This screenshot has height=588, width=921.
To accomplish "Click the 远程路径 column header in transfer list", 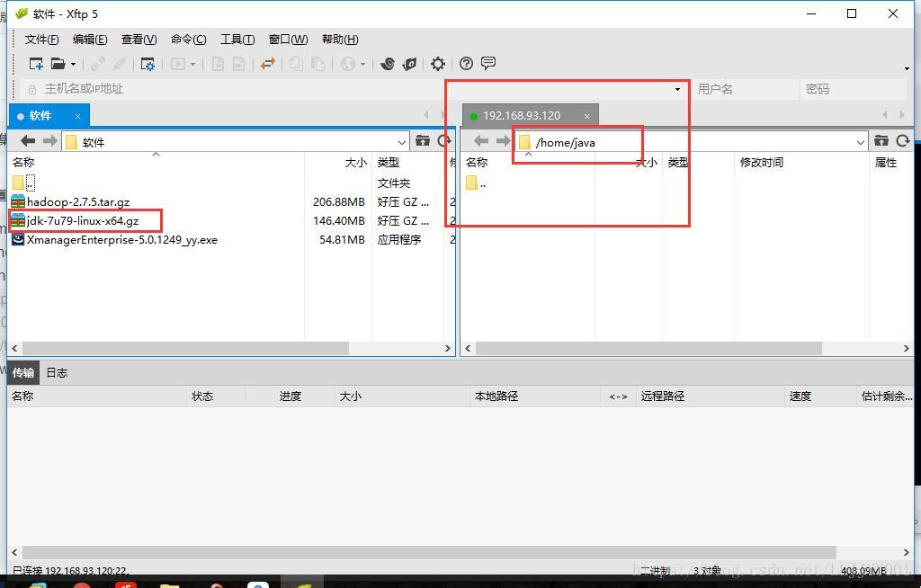I will click(x=663, y=396).
